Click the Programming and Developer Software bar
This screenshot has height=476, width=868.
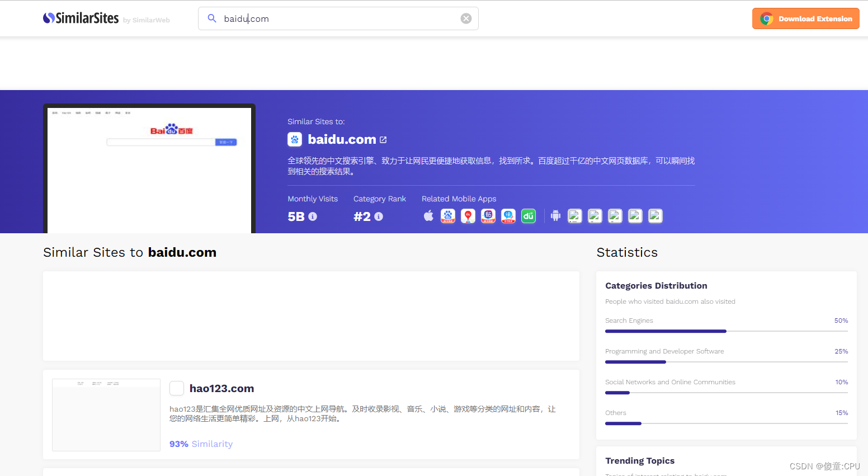727,362
